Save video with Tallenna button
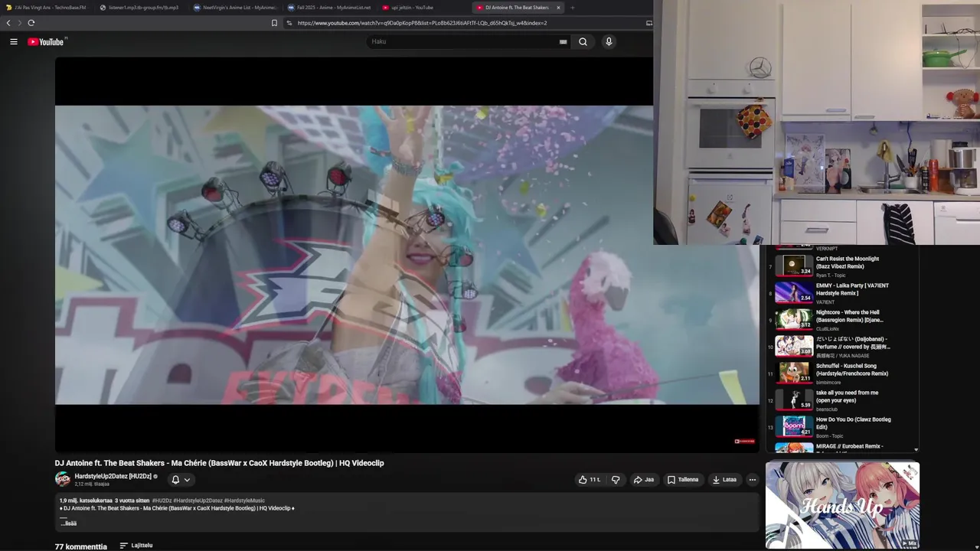 pyautogui.click(x=682, y=480)
